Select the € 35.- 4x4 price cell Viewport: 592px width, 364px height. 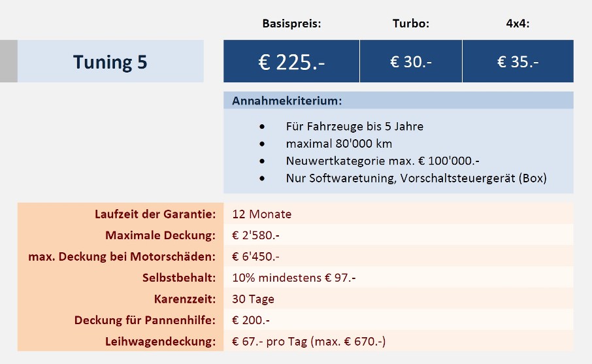coord(518,61)
